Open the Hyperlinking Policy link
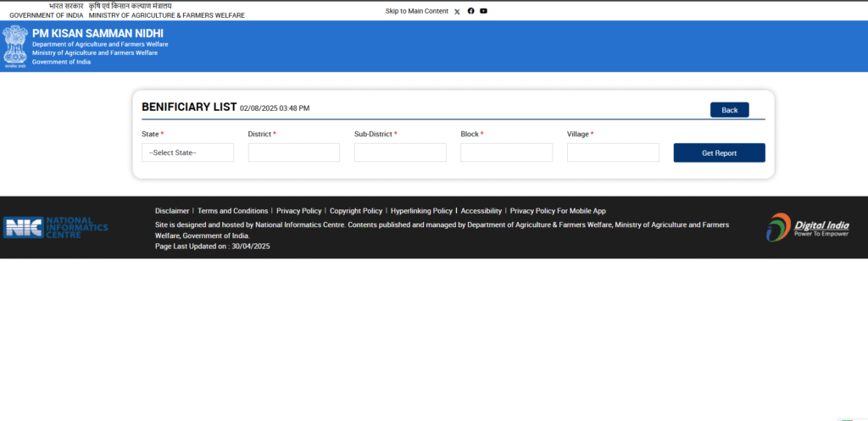The width and height of the screenshot is (868, 421). (x=421, y=211)
